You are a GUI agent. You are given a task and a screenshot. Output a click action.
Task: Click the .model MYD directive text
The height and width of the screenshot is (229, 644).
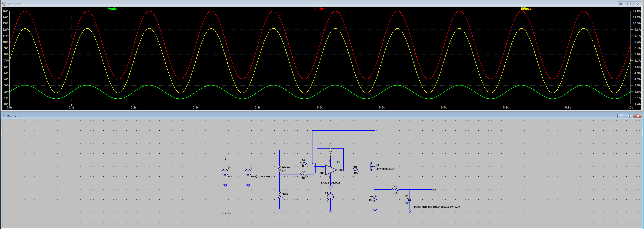436,207
